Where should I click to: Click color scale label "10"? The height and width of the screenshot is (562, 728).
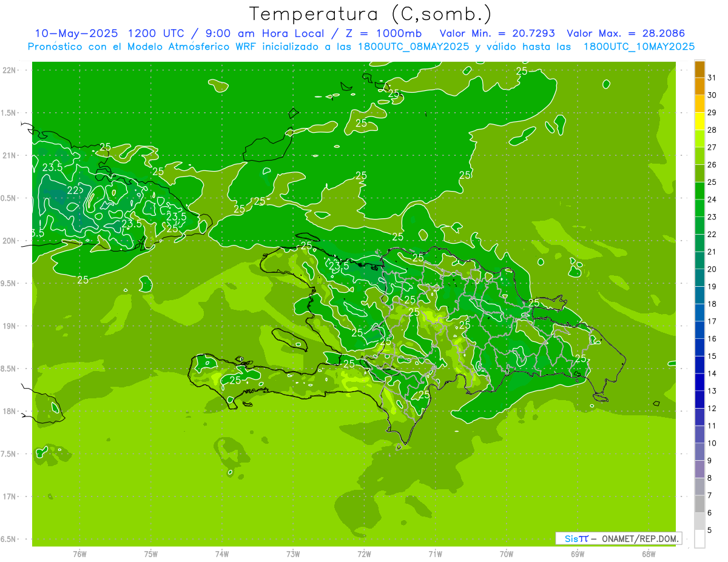(x=712, y=443)
